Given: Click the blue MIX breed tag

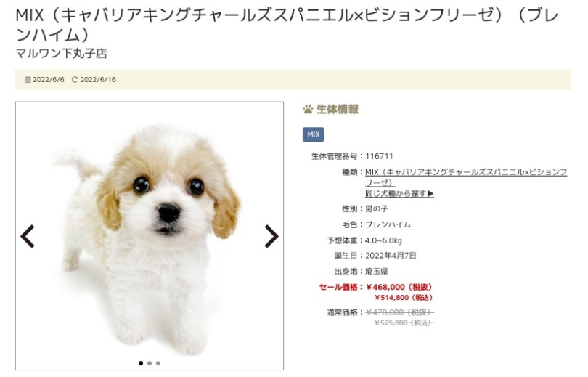Looking at the screenshot, I should [x=313, y=134].
